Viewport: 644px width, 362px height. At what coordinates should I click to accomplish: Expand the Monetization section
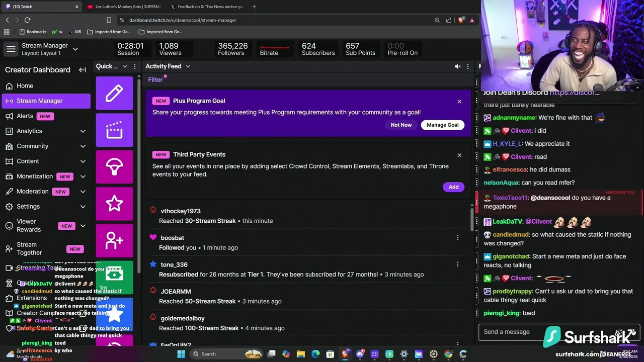tap(83, 176)
